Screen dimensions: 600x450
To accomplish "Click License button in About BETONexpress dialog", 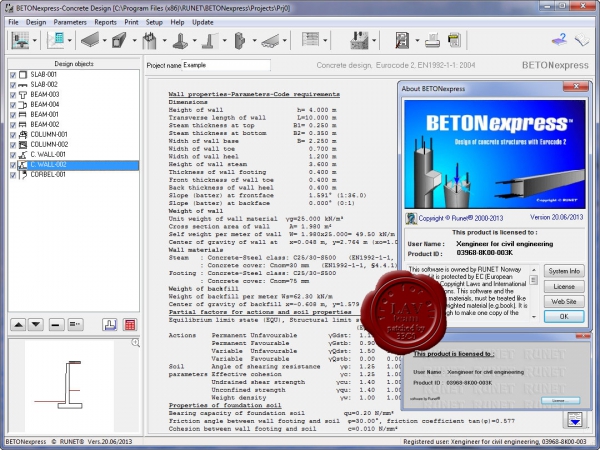I will (x=564, y=287).
